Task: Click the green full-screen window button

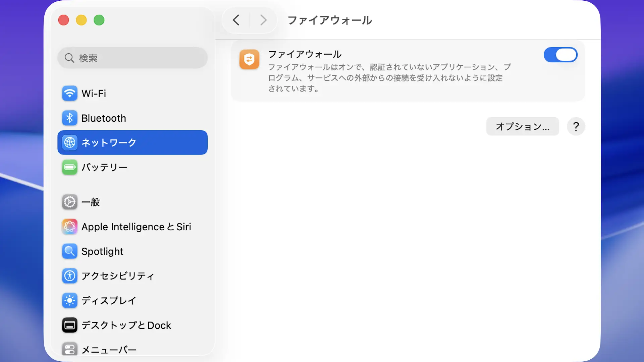Action: tap(99, 20)
